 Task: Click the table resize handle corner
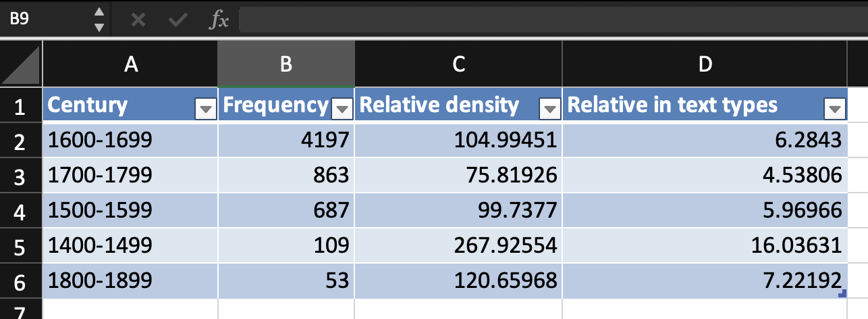point(842,294)
